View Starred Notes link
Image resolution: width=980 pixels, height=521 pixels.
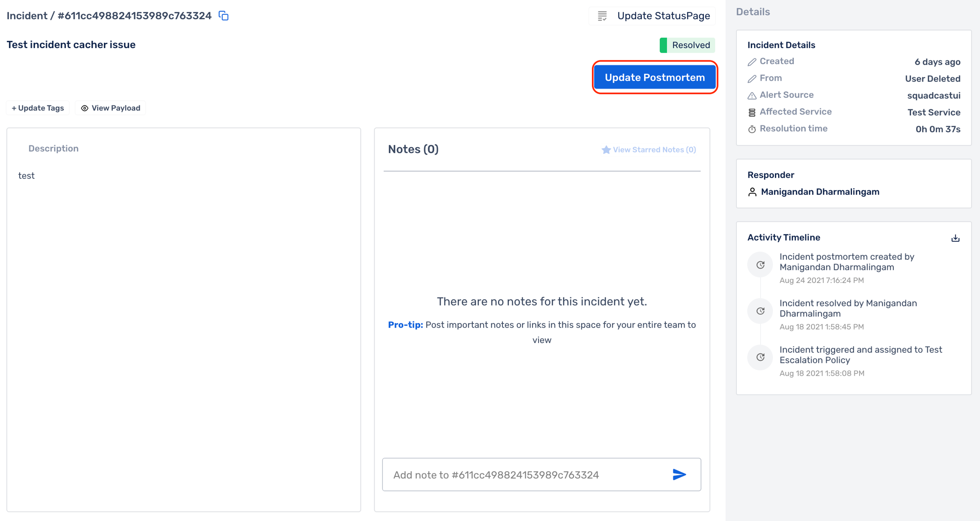click(649, 150)
